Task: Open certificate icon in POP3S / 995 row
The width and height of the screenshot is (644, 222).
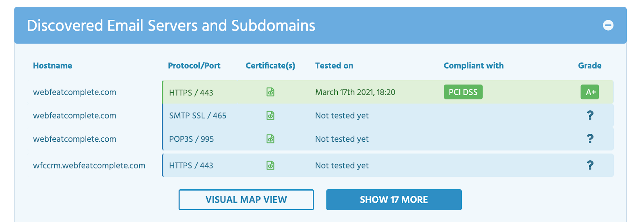Action: point(270,139)
